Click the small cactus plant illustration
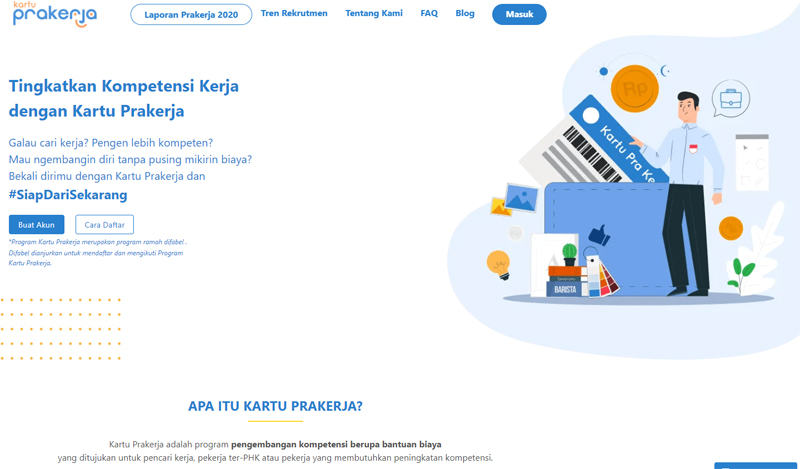800x469 pixels. tap(569, 254)
